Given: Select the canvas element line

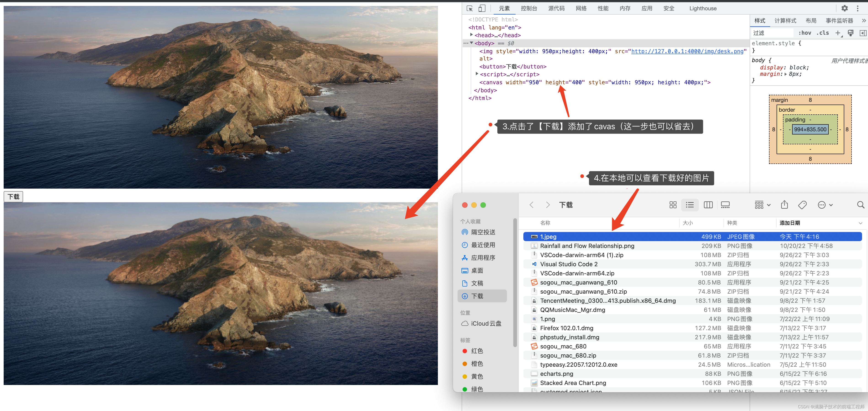Looking at the screenshot, I should 595,82.
